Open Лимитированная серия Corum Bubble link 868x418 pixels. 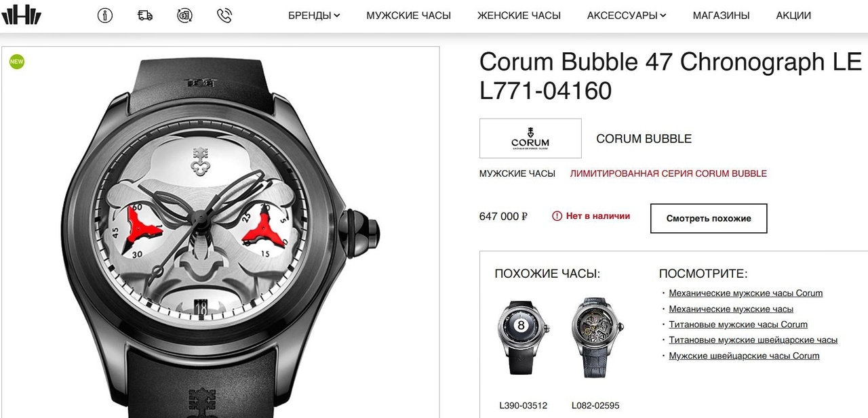pos(669,173)
